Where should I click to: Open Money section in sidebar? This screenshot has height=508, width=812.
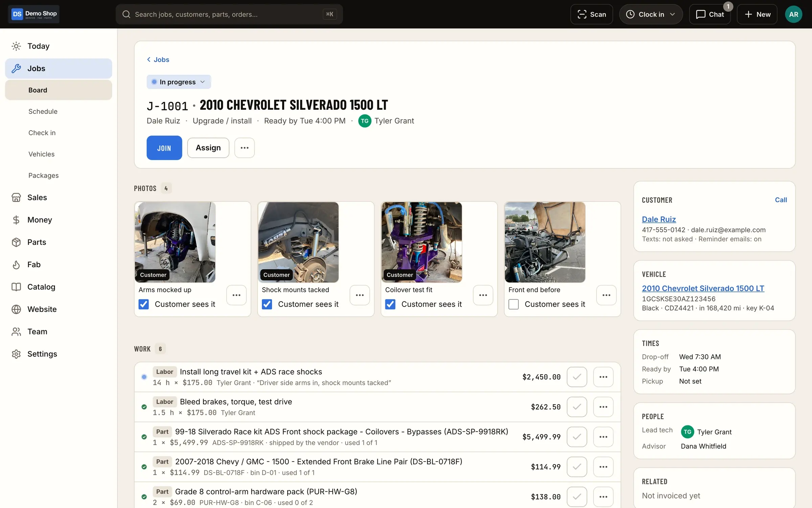pos(59,220)
